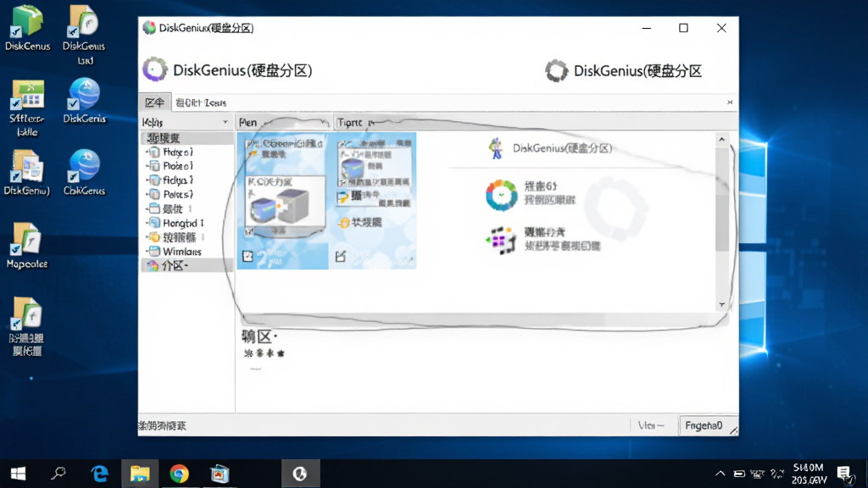Click the colorful ring icon in right panel
This screenshot has height=488, width=868.
501,195
